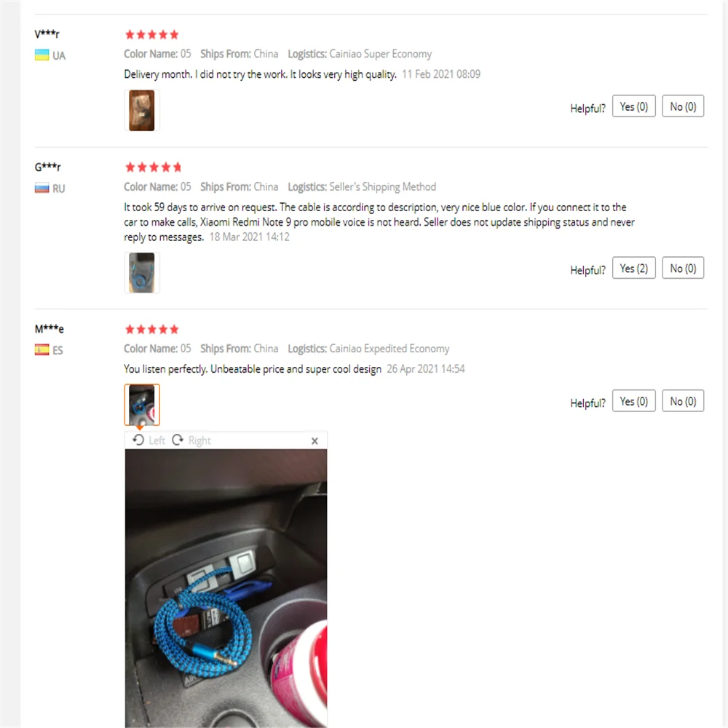The height and width of the screenshot is (728, 728).
Task: Vote Yes (2) on G***r's review
Action: point(634,268)
